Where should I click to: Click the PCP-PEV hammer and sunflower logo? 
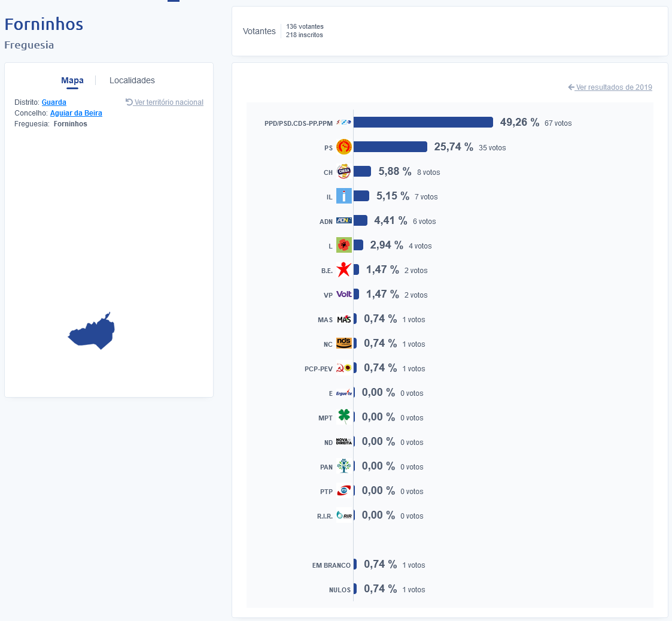343,368
